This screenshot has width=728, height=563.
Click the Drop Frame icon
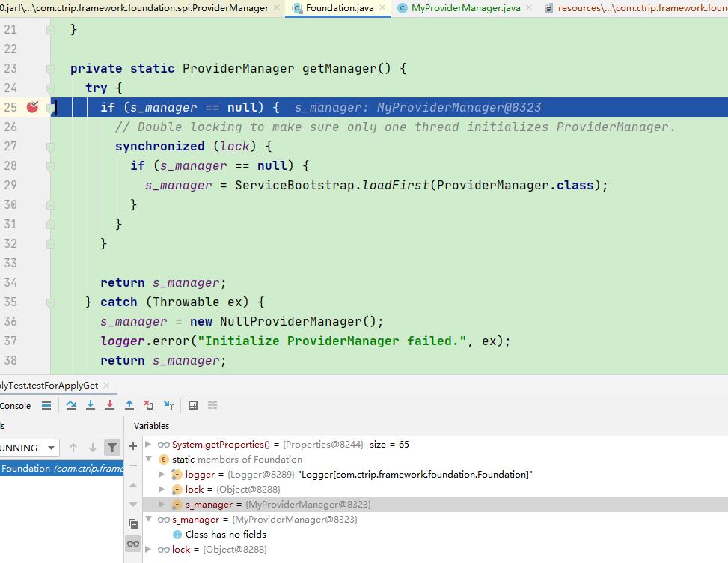[149, 405]
